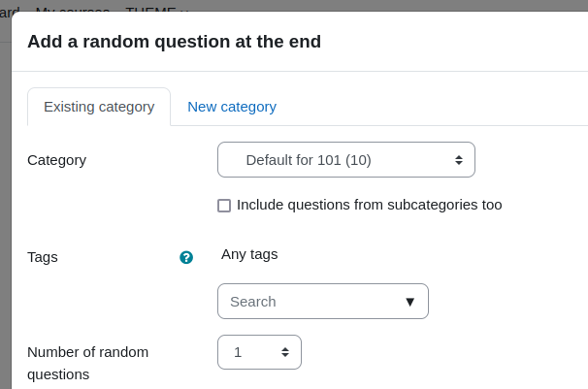Click the Tags search dropdown triangle
This screenshot has height=389, width=588.
[410, 302]
